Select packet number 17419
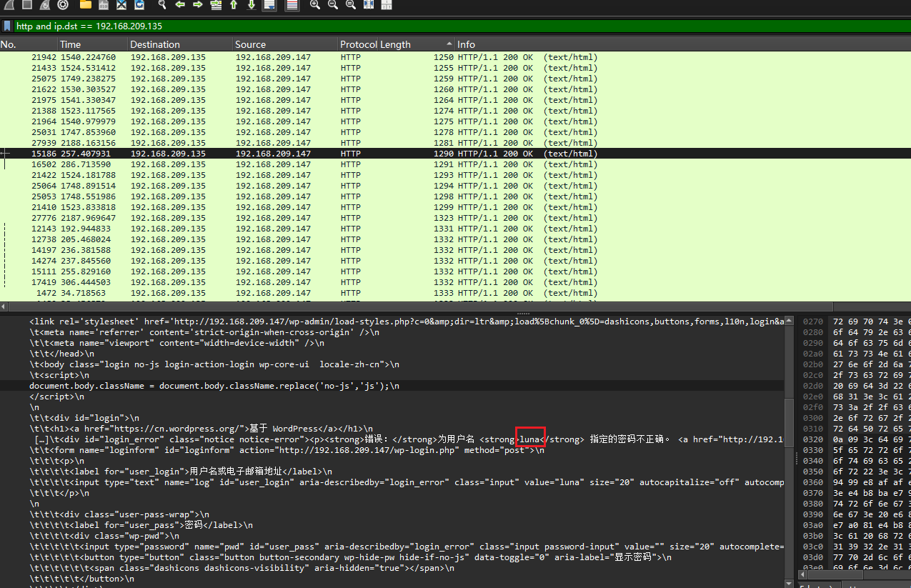911x588 pixels. pyautogui.click(x=455, y=282)
